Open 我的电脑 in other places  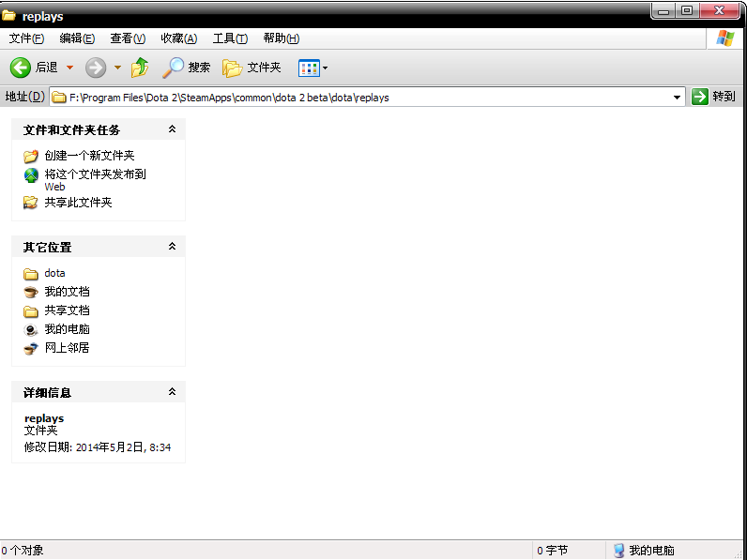tap(68, 329)
